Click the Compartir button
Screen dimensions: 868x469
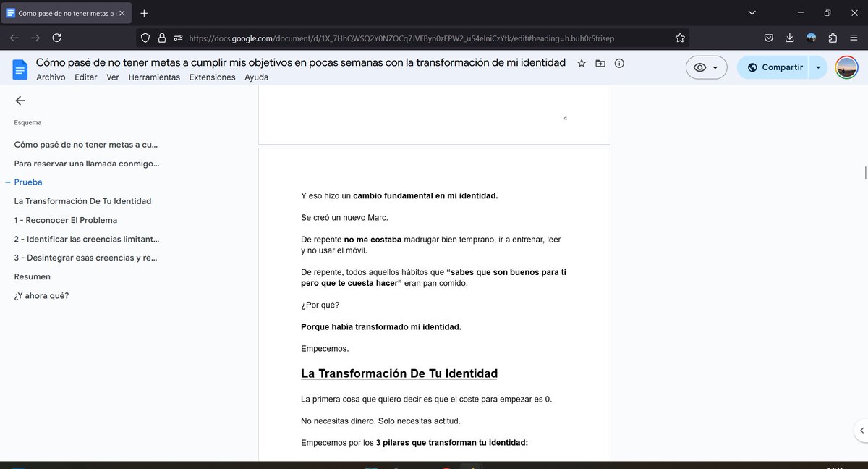(782, 67)
